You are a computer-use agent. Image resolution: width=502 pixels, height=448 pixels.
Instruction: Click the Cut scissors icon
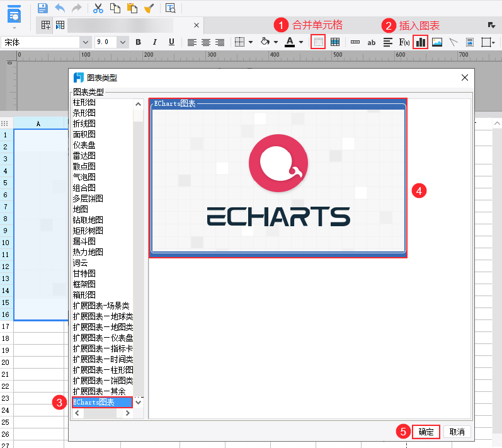(x=98, y=8)
